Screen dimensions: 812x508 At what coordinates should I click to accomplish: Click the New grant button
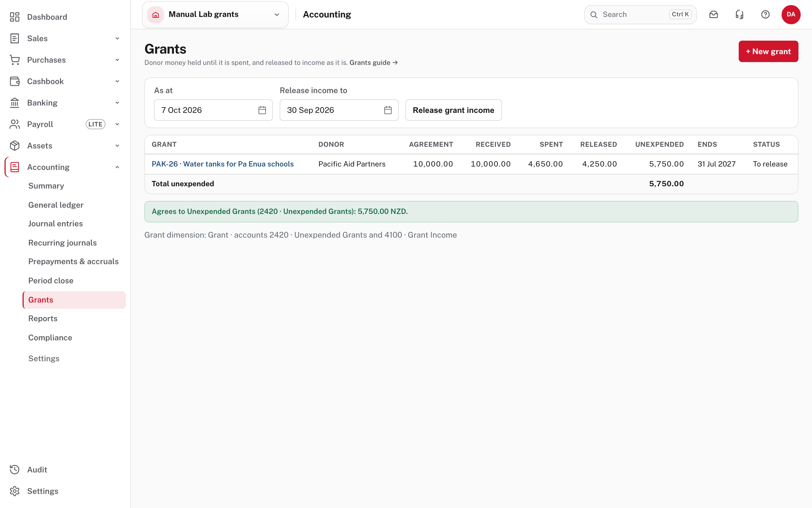coord(768,51)
